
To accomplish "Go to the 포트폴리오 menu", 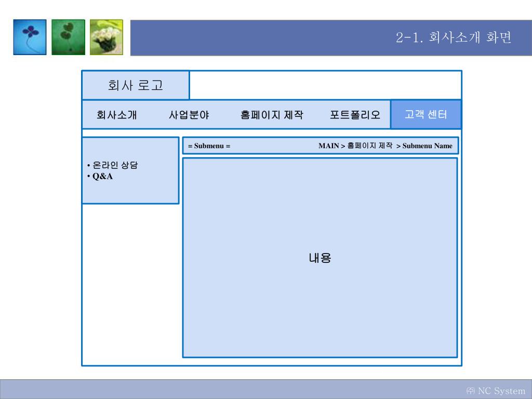I will (x=355, y=115).
